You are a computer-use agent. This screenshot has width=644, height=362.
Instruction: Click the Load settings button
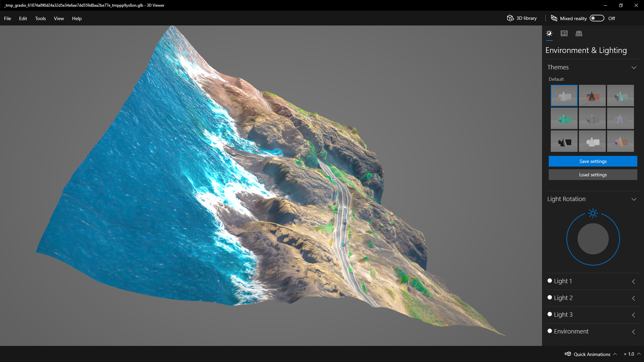point(593,174)
